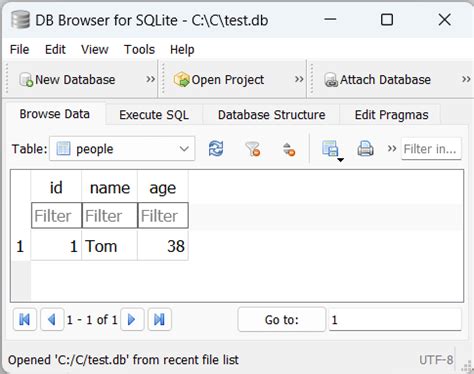Viewport: 474px width, 374px height.
Task: Open the save table view dropdown icon
Action: [x=332, y=149]
